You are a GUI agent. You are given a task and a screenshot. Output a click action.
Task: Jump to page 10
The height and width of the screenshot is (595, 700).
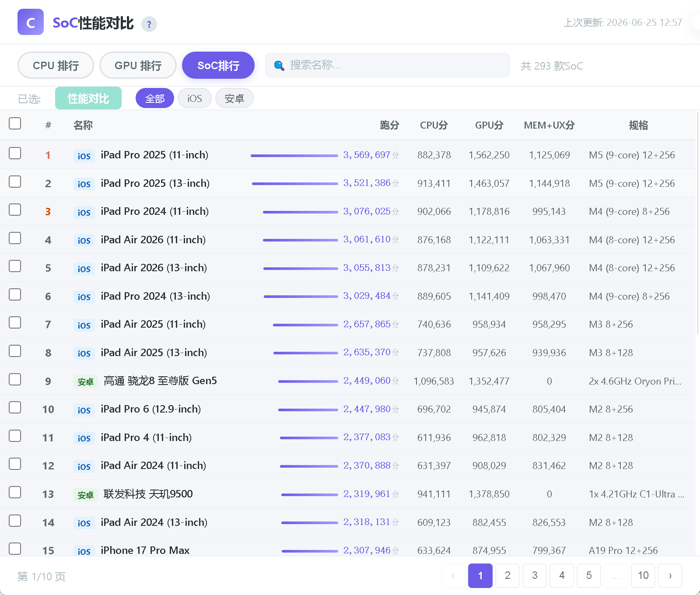tap(643, 575)
